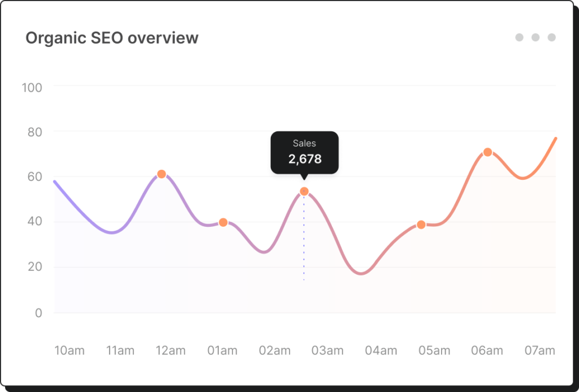Click the 02am x-axis label
Viewport: 579px width, 392px height.
[x=275, y=351]
